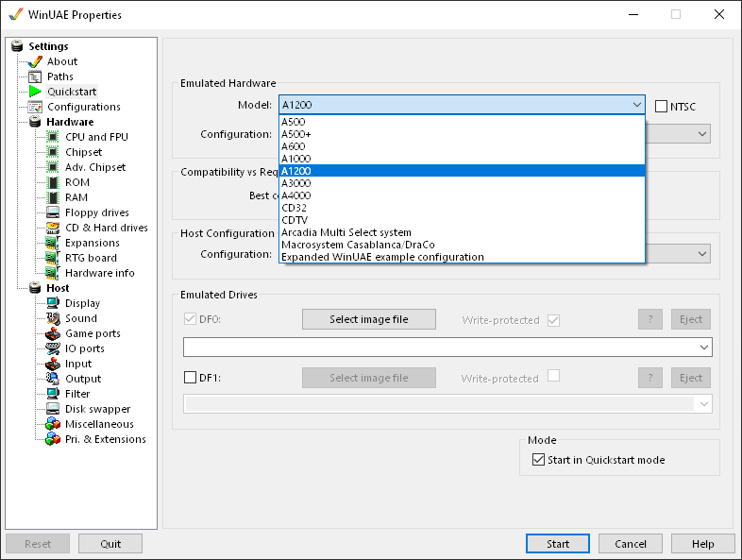Choose CD32 from the model list
This screenshot has width=742, height=560.
tap(462, 208)
